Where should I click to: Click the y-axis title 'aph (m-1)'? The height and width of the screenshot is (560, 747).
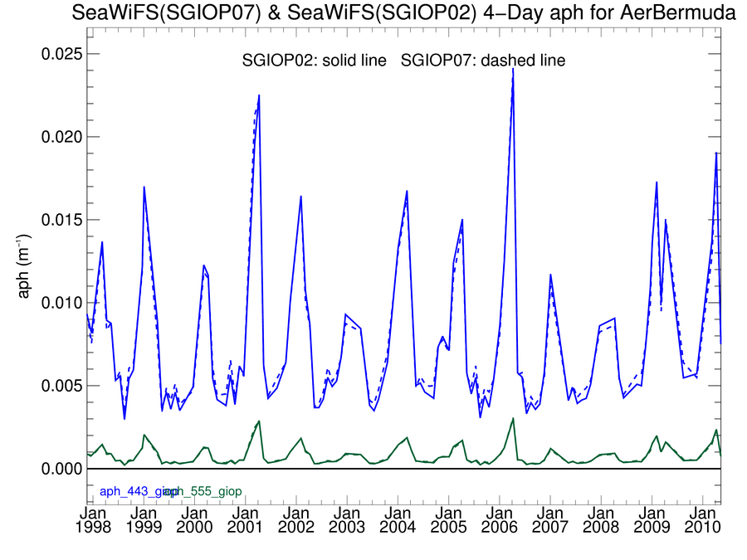click(23, 266)
